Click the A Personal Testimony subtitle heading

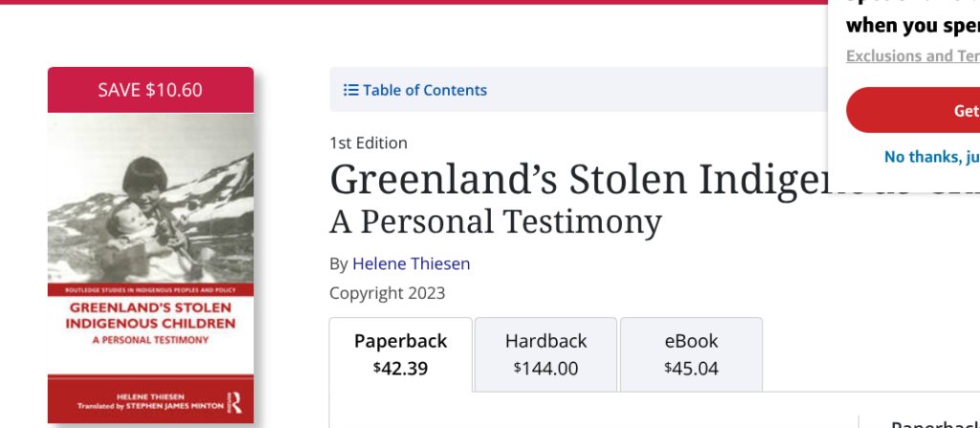495,221
